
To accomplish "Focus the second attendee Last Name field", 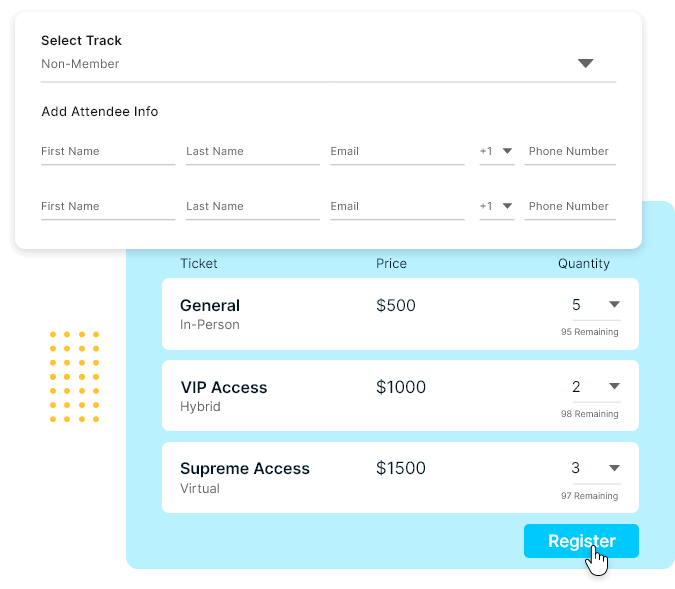I will [252, 207].
